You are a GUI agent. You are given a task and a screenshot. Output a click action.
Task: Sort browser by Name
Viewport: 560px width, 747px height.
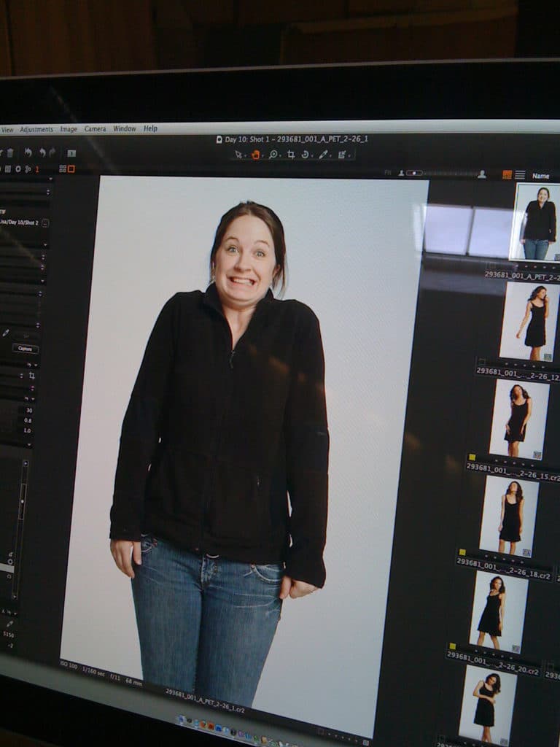click(540, 176)
